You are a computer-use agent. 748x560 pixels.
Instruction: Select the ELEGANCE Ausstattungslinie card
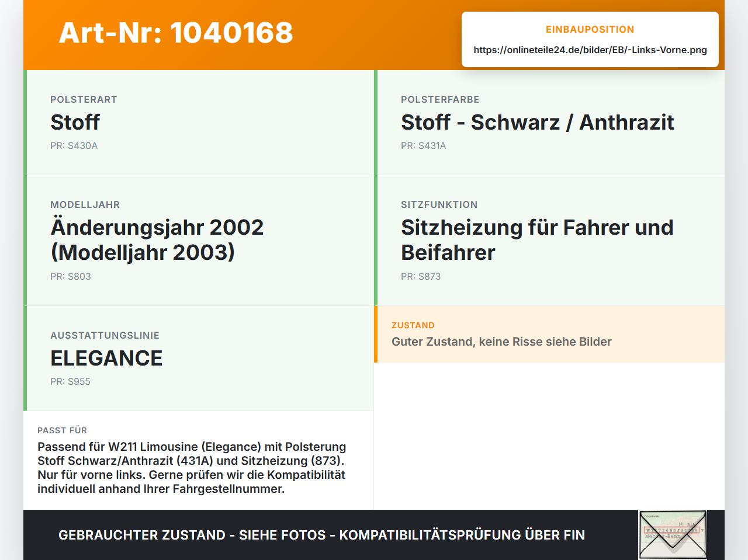pos(199,359)
